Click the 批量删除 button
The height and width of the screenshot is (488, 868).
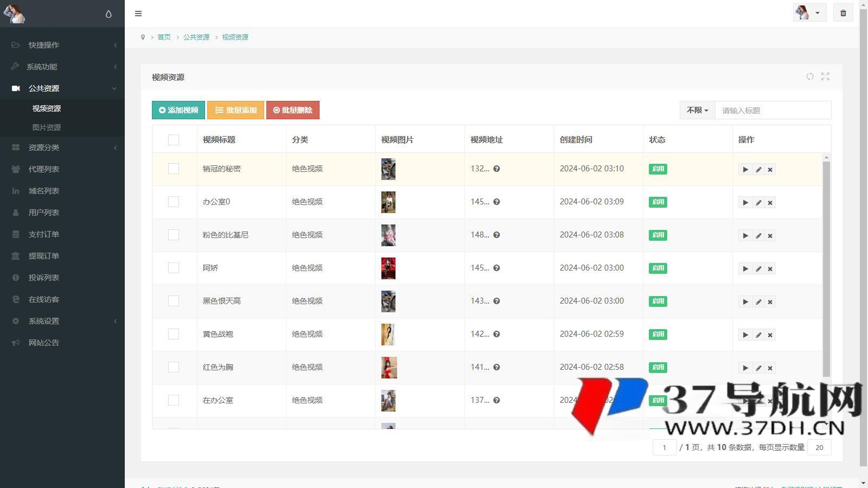point(293,110)
